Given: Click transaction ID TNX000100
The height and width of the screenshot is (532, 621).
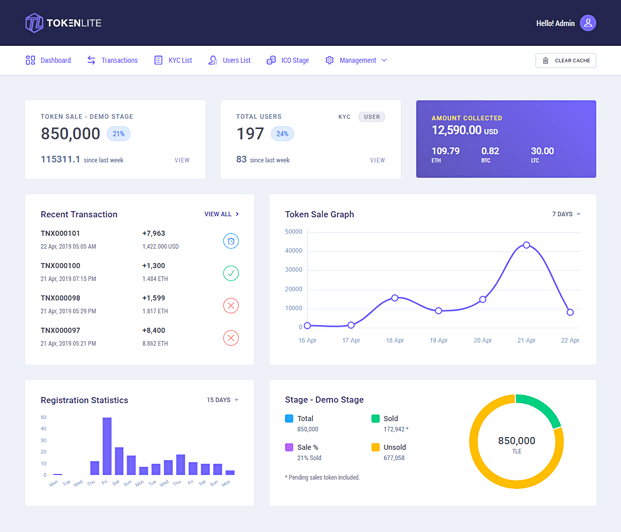Looking at the screenshot, I should (x=60, y=265).
